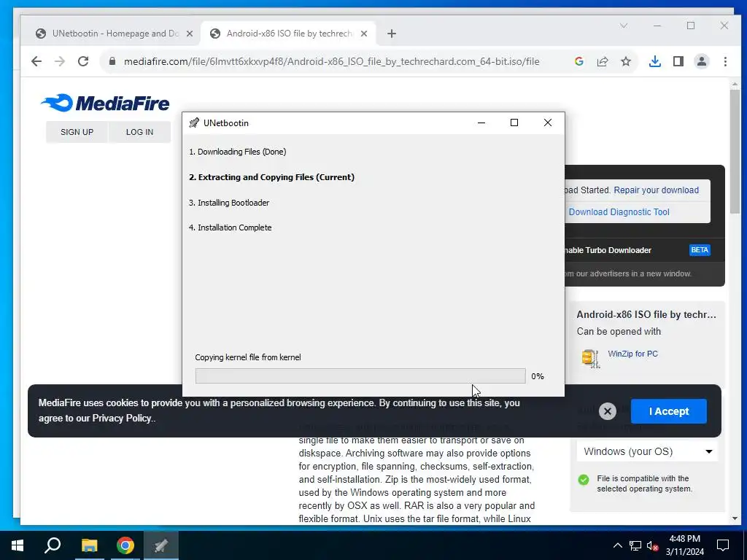Click the LOG IN button

[139, 132]
